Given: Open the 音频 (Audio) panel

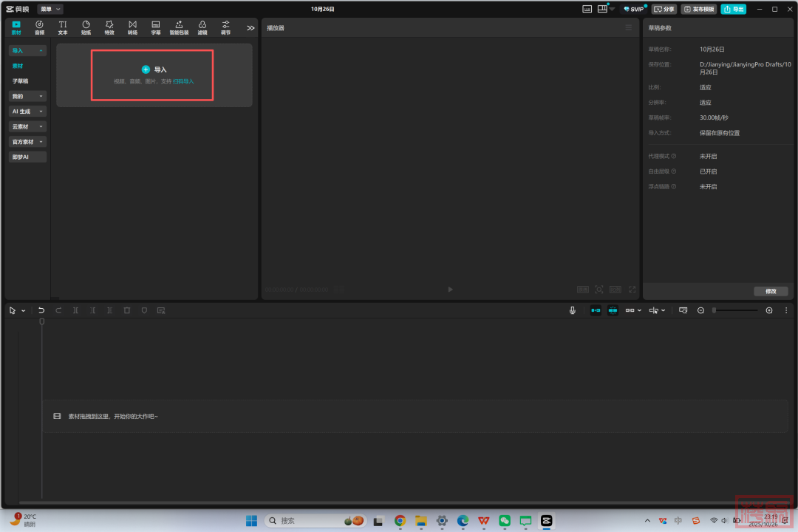Looking at the screenshot, I should pos(39,27).
